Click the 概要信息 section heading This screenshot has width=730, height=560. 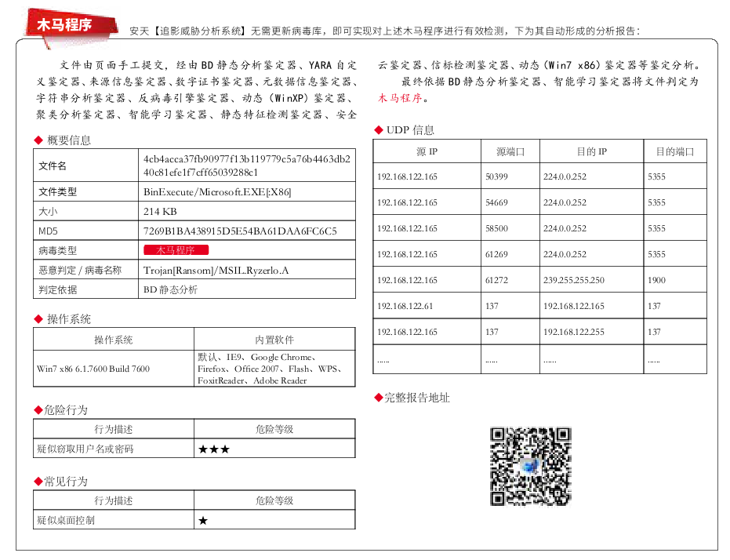[69, 140]
